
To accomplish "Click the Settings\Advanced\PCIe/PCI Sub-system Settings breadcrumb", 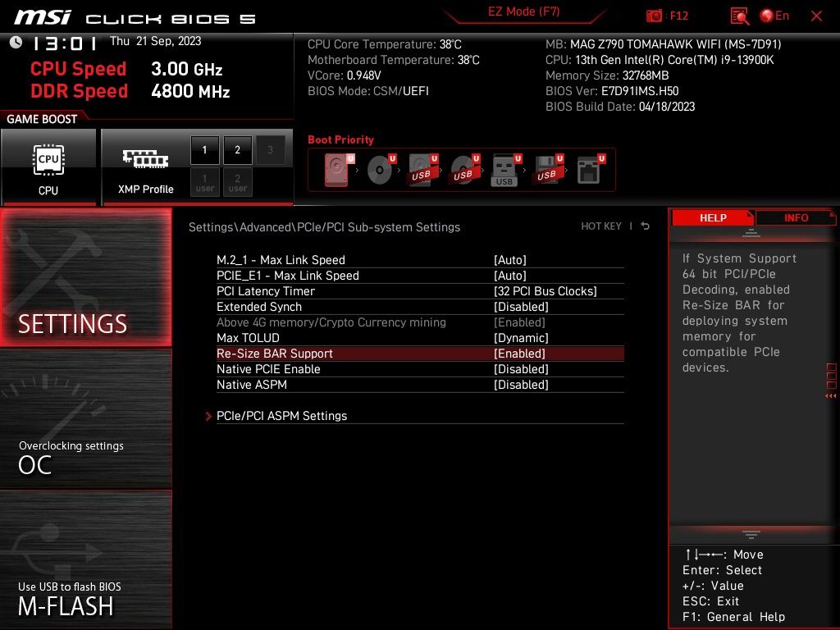I will pos(324,227).
